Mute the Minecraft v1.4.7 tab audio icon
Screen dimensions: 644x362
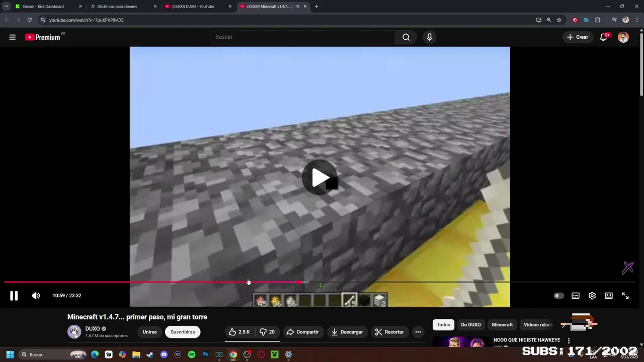(297, 7)
